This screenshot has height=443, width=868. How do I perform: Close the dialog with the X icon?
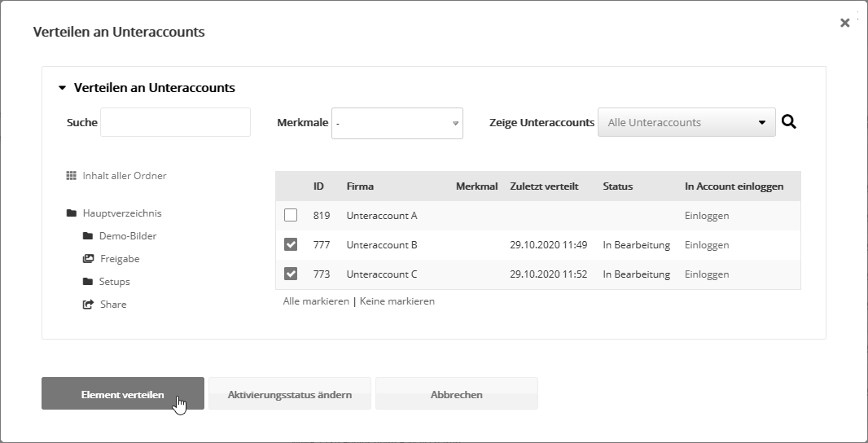coord(844,24)
